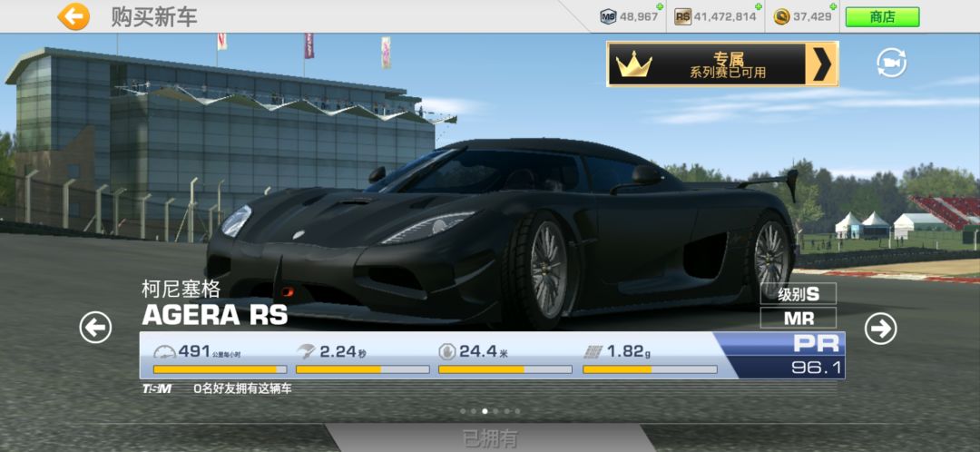Add M$ currency via plus icon
Viewport: 980px width, 452px height.
coord(660,7)
